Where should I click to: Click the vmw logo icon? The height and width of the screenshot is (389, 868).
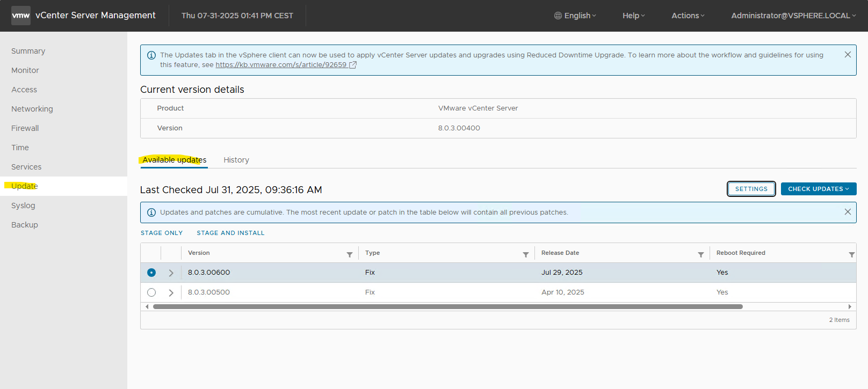pyautogui.click(x=21, y=16)
